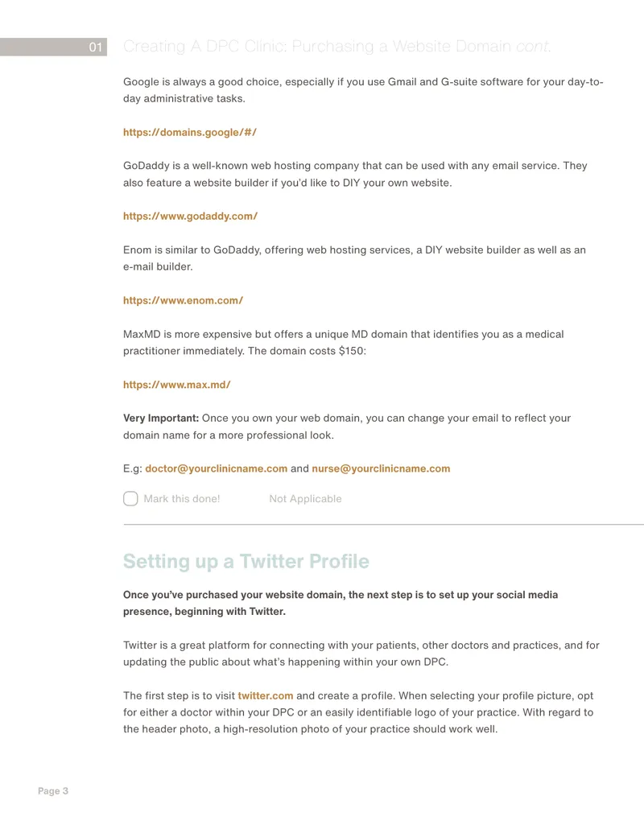Check the Mark this done checkbox
This screenshot has height=833, width=644.
(x=130, y=498)
